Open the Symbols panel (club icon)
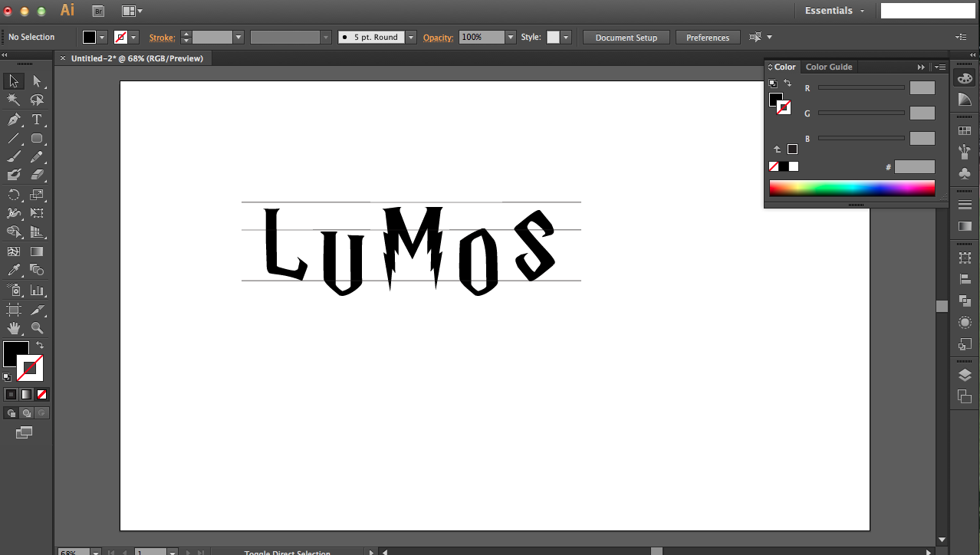Viewport: 980px width, 555px height. [x=965, y=172]
